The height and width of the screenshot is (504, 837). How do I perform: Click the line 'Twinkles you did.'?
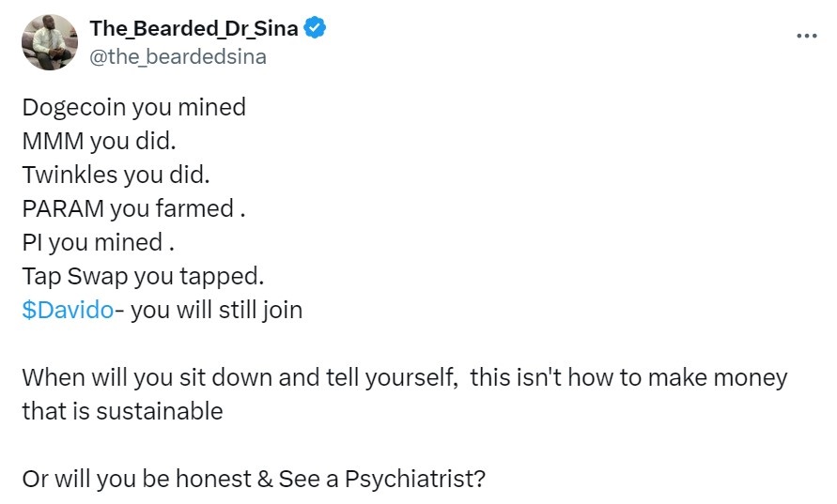[116, 175]
